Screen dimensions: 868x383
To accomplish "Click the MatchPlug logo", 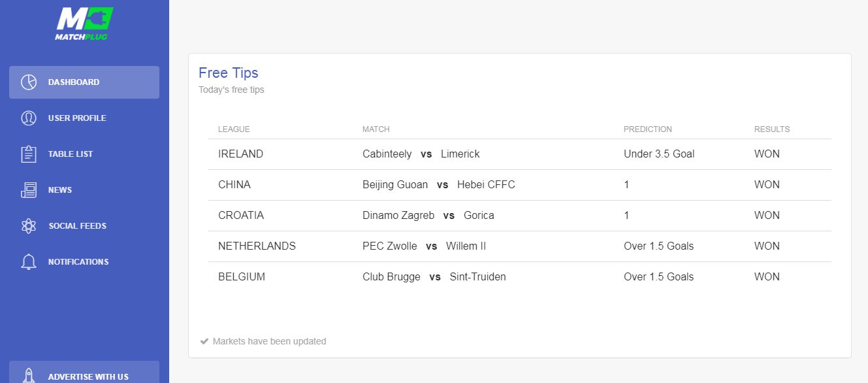I will click(84, 24).
